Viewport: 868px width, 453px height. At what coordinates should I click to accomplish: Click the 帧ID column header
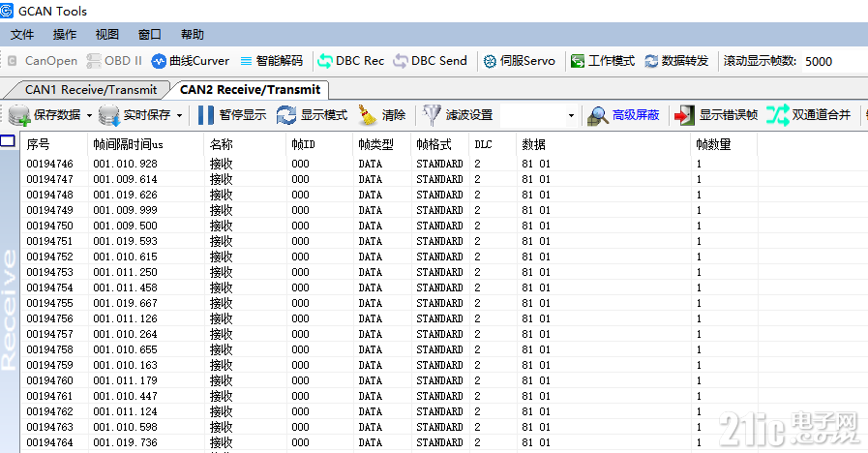point(319,144)
